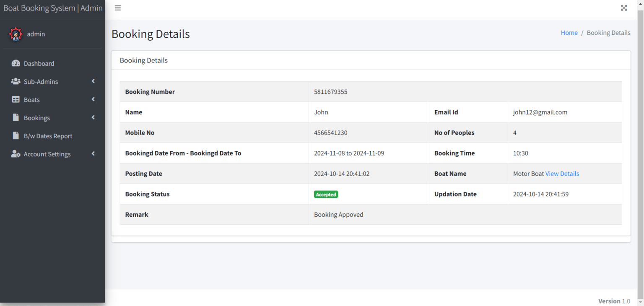Click the admin avatar image
The height and width of the screenshot is (306, 644).
point(16,34)
